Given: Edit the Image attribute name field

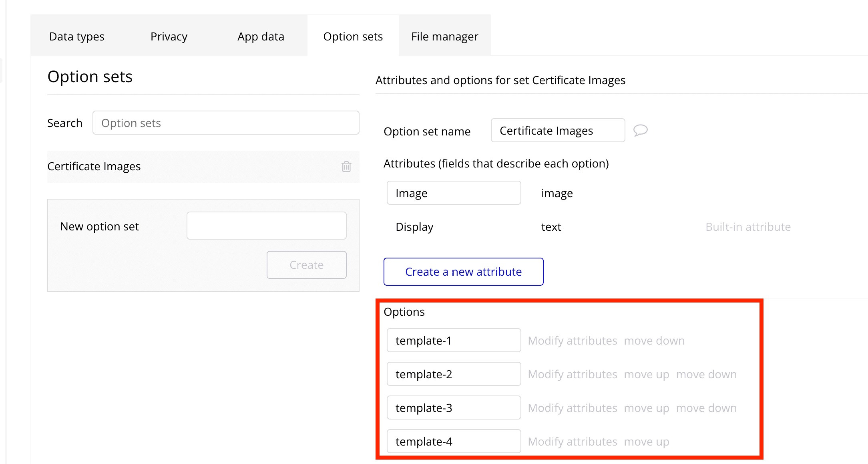Looking at the screenshot, I should 454,193.
